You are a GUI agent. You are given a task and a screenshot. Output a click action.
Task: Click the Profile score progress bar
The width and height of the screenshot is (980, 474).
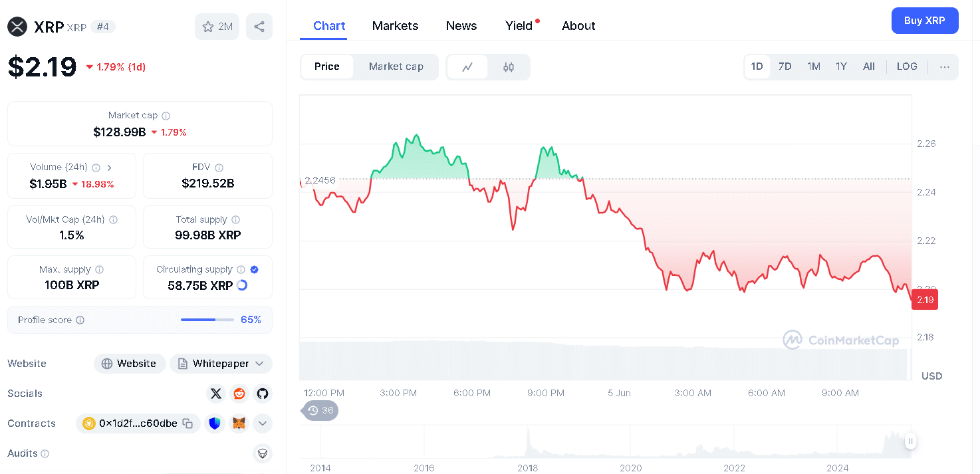[207, 320]
